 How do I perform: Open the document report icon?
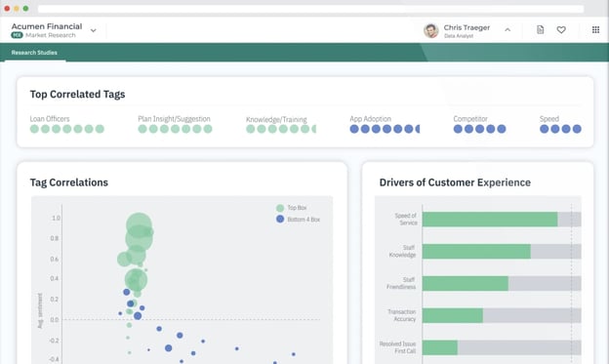coord(541,29)
